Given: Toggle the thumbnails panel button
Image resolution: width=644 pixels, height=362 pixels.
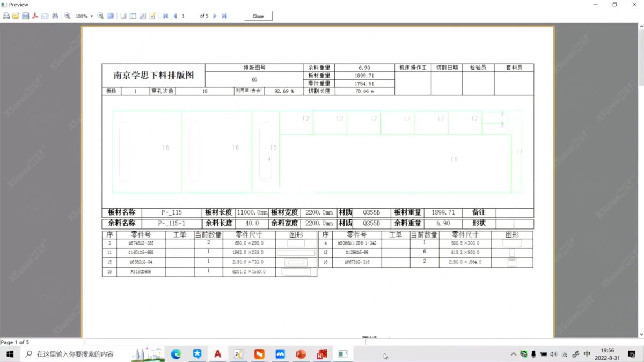Looking at the screenshot, I should point(133,16).
